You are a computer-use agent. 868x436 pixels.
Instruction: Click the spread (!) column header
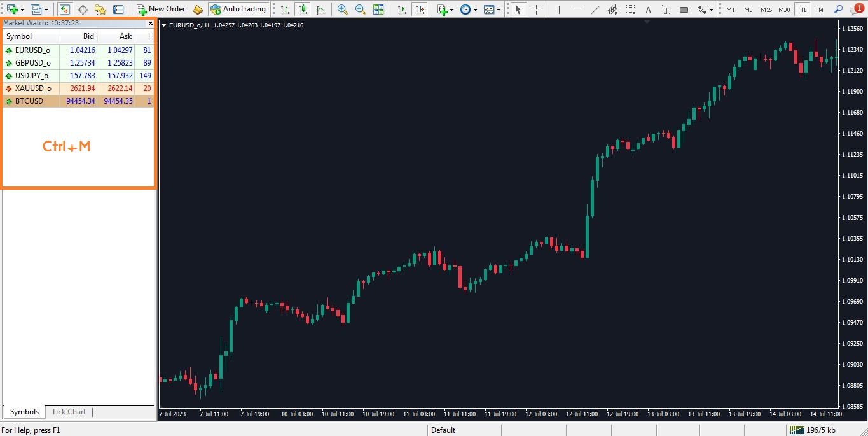[145, 36]
